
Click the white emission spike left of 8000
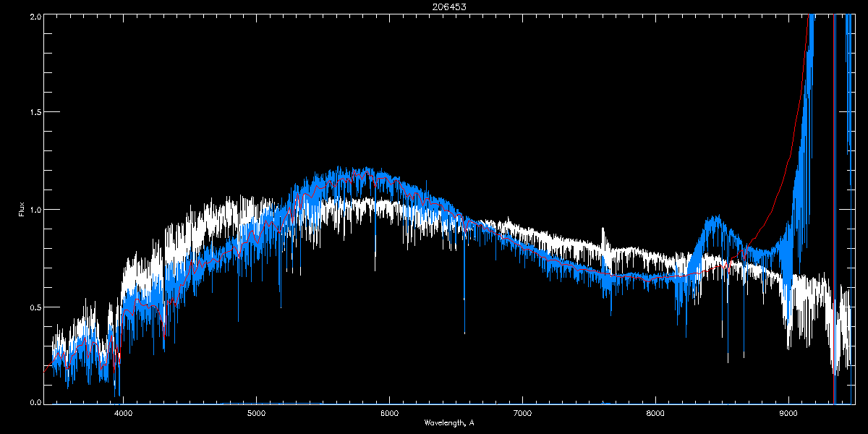(x=604, y=230)
